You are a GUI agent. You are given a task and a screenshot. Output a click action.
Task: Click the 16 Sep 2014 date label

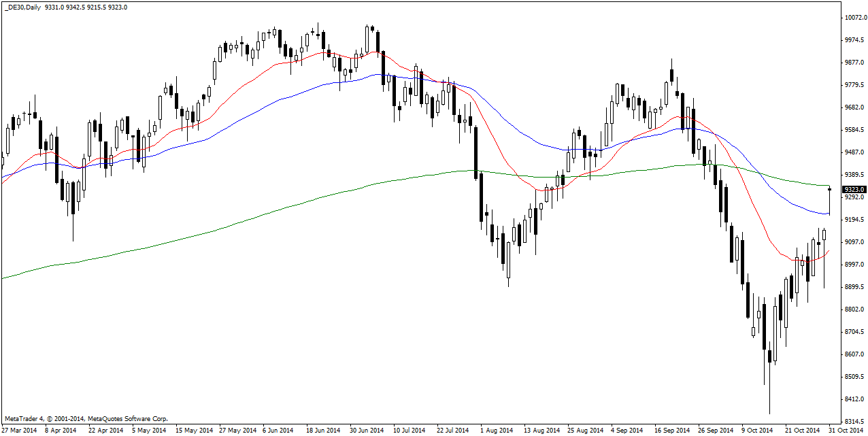click(x=671, y=431)
